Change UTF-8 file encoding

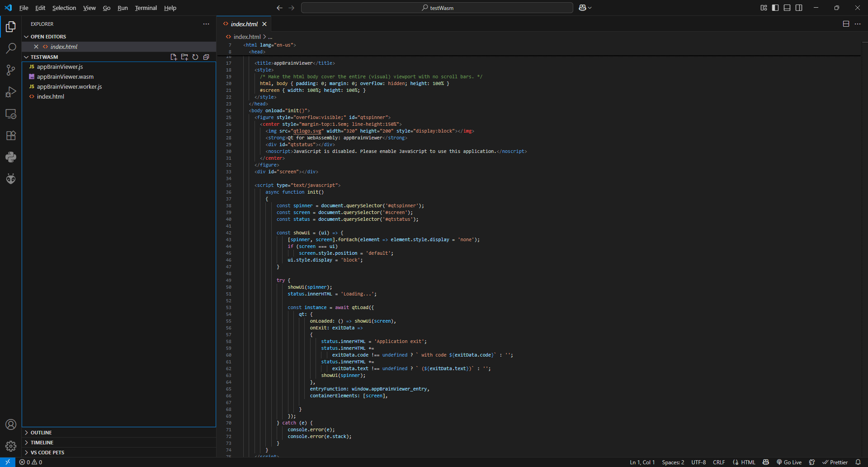click(x=698, y=462)
